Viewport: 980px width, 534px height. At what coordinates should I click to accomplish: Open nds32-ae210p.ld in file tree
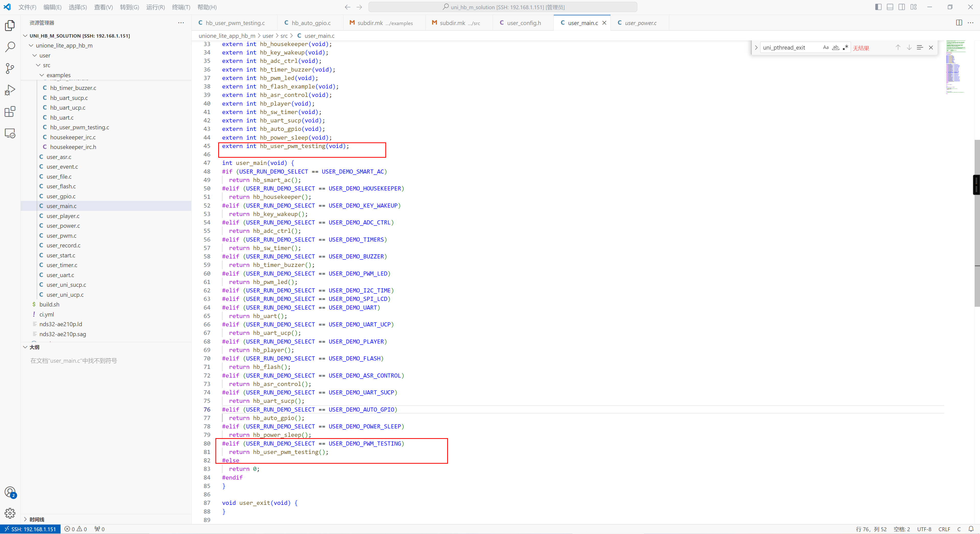[61, 324]
